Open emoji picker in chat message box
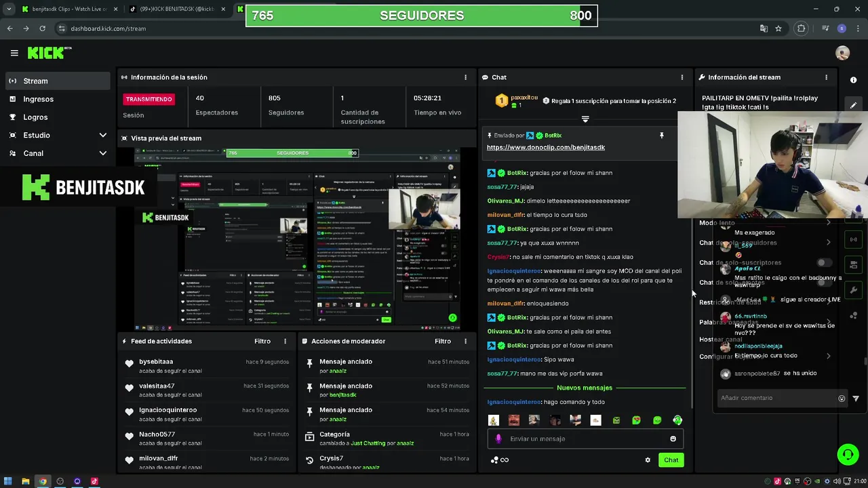This screenshot has width=868, height=488. [673, 439]
